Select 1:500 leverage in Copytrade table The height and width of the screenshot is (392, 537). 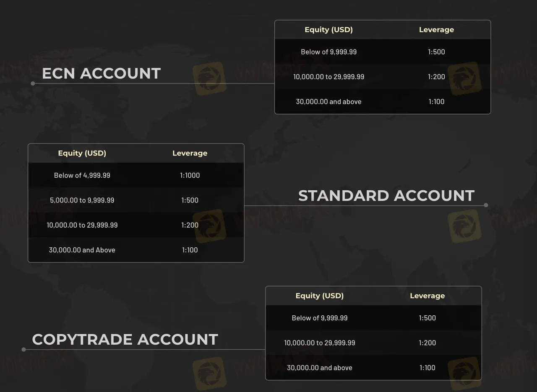427,318
